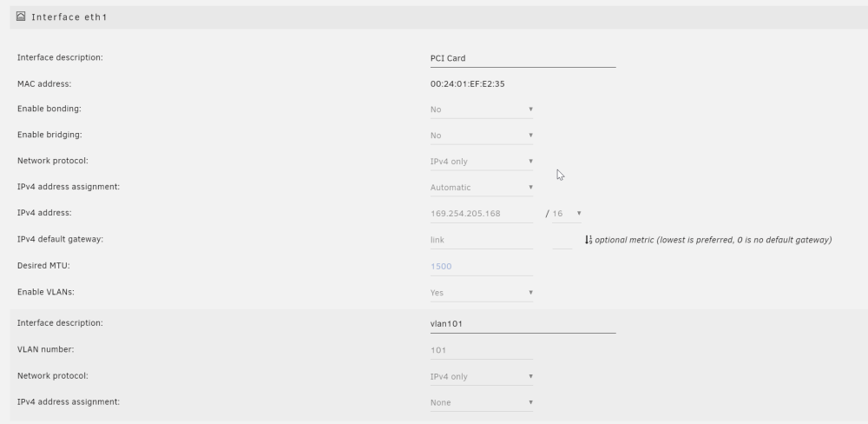
Task: Click the Enable bridging label
Action: pos(49,135)
